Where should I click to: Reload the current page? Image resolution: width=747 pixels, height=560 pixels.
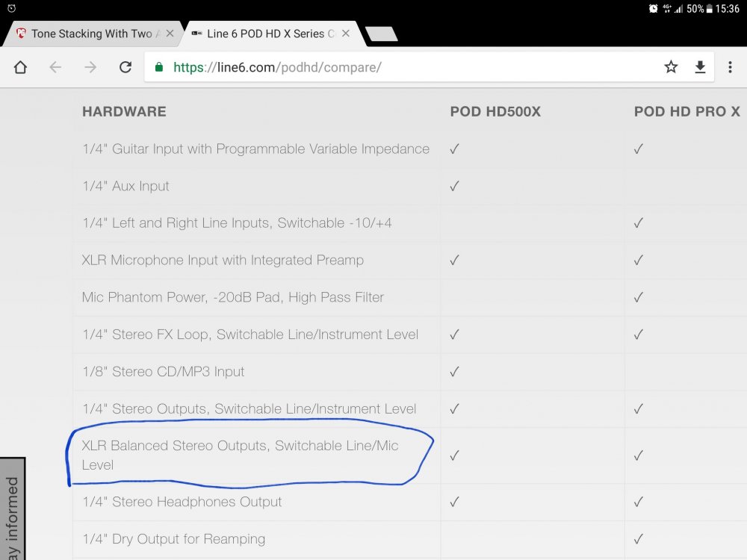[x=125, y=67]
